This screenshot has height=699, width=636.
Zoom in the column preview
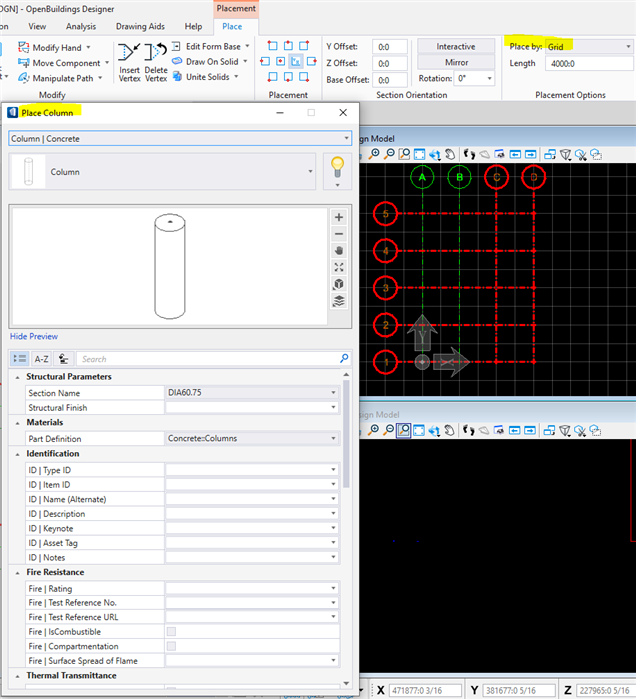(339, 217)
